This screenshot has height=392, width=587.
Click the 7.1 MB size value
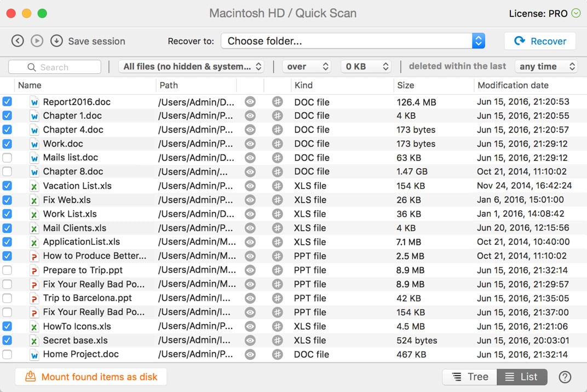point(408,242)
